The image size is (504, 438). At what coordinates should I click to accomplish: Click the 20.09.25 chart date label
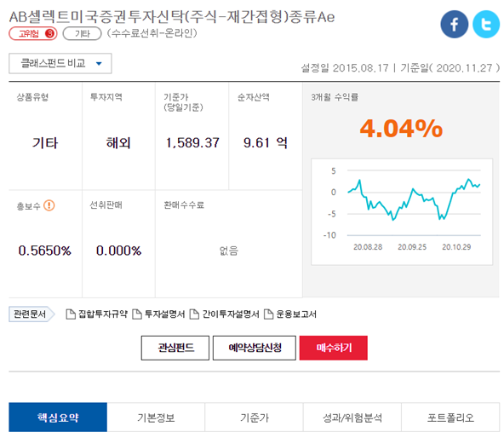coord(412,247)
